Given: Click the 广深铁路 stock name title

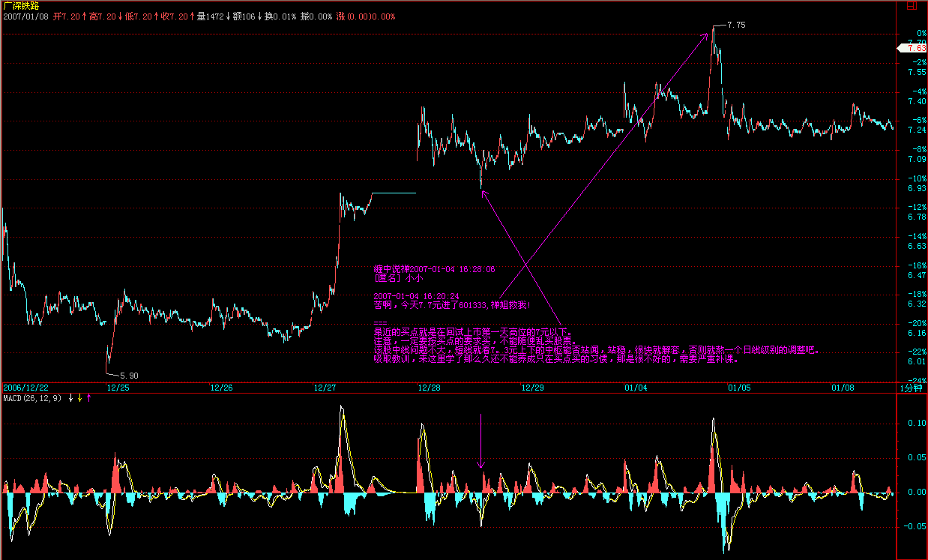Looking at the screenshot, I should click(20, 5).
